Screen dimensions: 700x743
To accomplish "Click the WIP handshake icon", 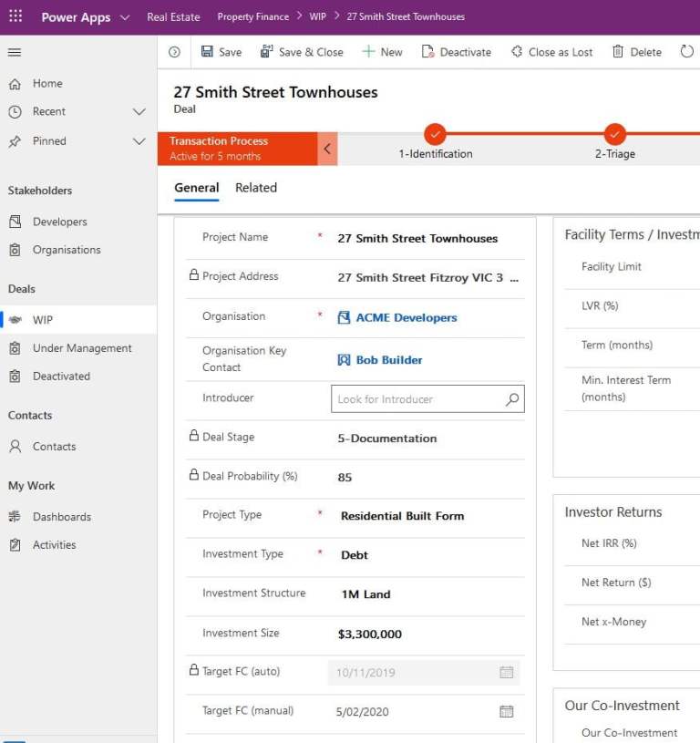I will coord(15,320).
